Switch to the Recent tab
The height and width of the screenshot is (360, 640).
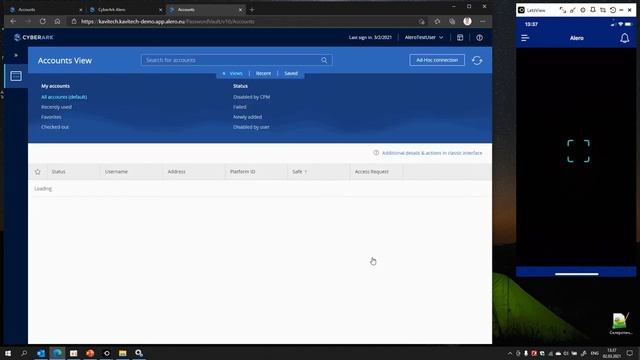[x=263, y=73]
